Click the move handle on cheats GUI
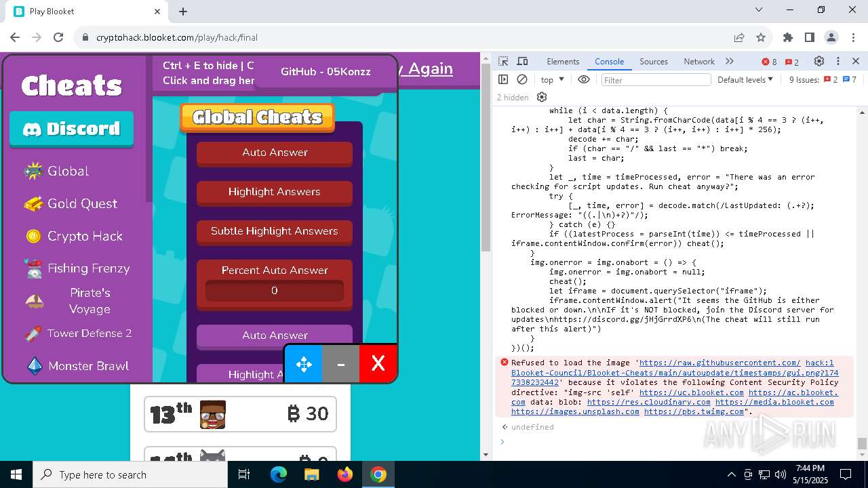Viewport: 868px width, 488px height. (304, 364)
